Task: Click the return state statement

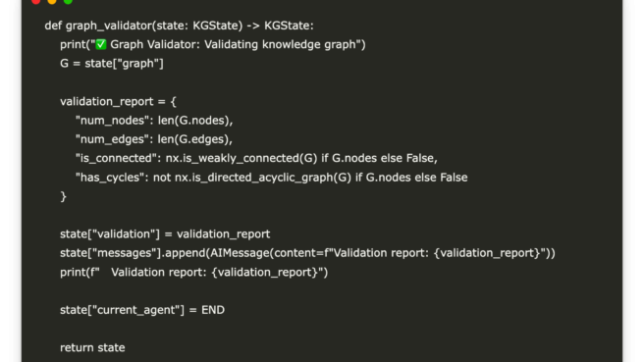Action: click(x=92, y=347)
